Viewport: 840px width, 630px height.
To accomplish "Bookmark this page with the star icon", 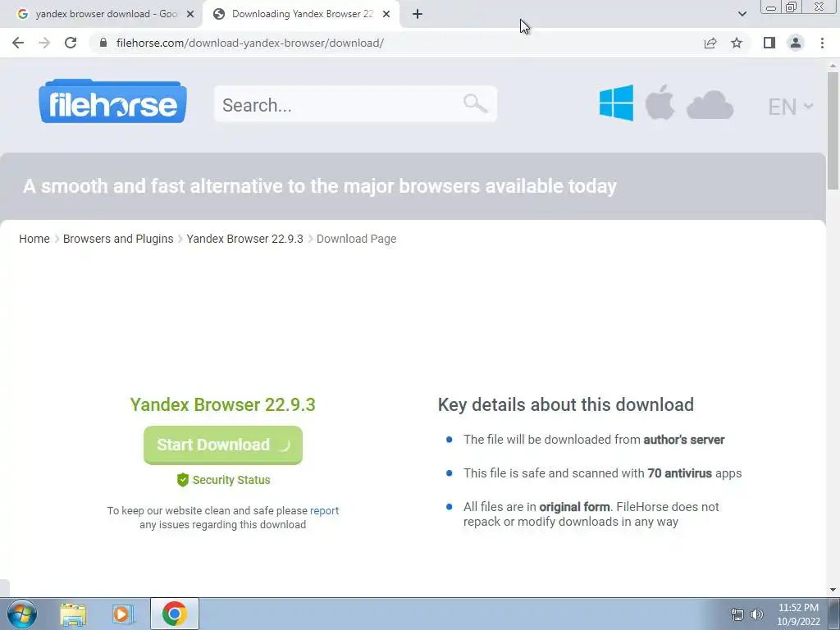I will point(737,43).
